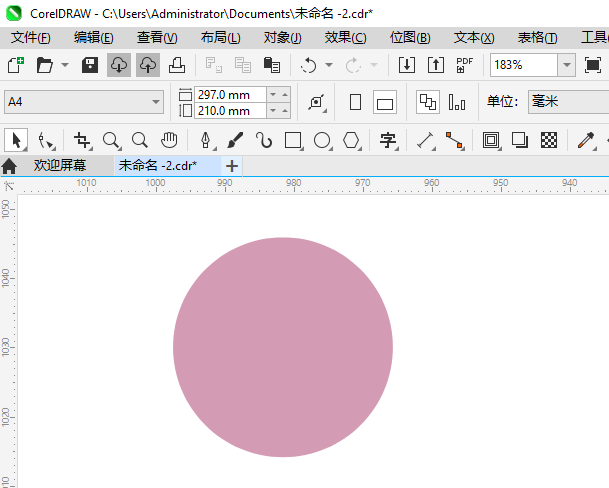Viewport: 609px width, 488px height.
Task: Select the Connector tool
Action: (454, 140)
